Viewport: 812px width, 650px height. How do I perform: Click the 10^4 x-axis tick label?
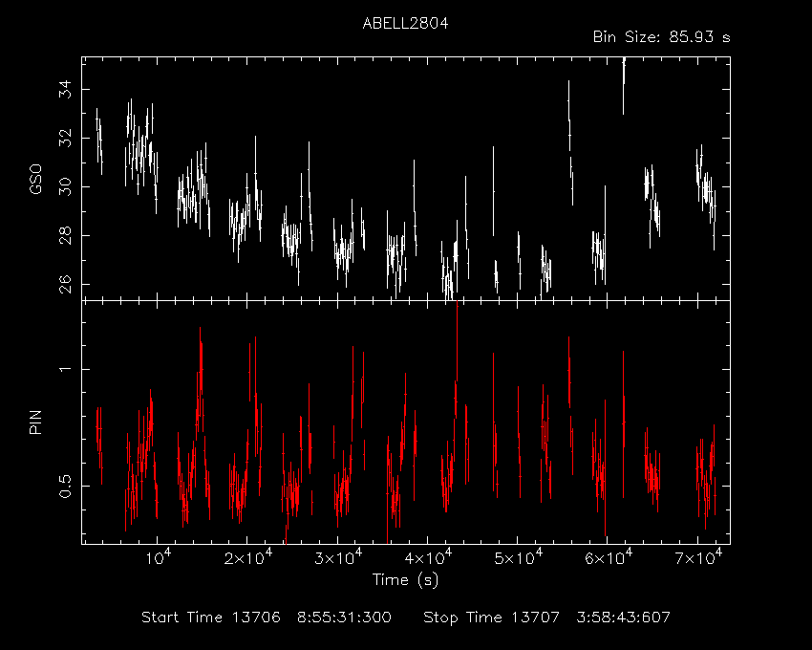(158, 557)
